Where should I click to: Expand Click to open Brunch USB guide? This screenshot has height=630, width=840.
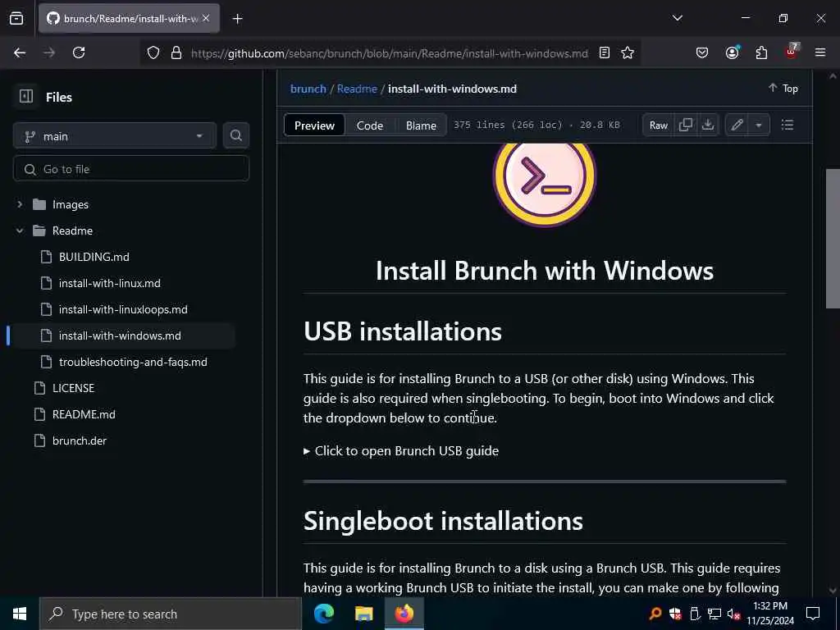click(x=401, y=450)
